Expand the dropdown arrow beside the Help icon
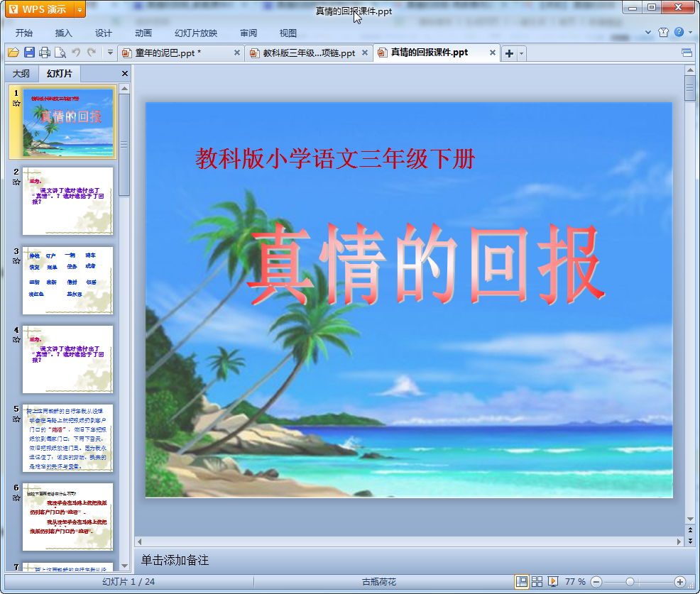 click(690, 32)
